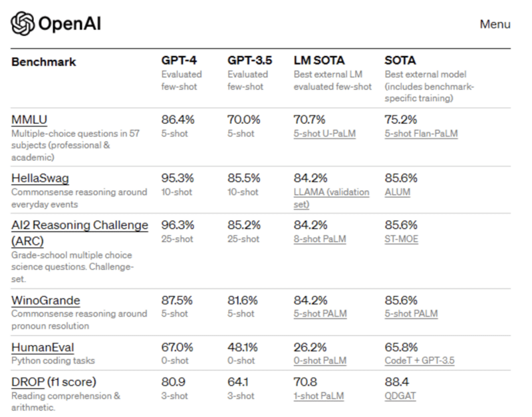The height and width of the screenshot is (417, 532).
Task: Open the Menu in the header
Action: point(495,25)
